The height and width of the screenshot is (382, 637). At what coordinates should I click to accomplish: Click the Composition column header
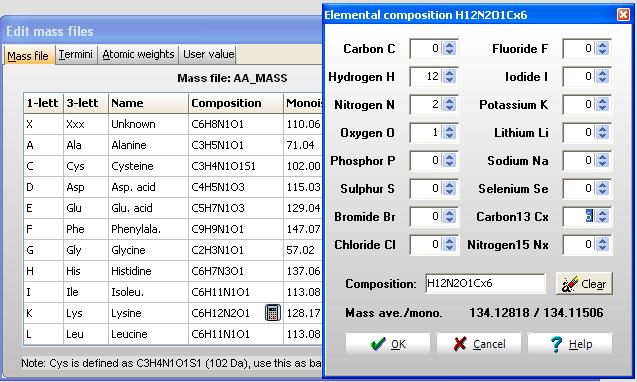236,103
